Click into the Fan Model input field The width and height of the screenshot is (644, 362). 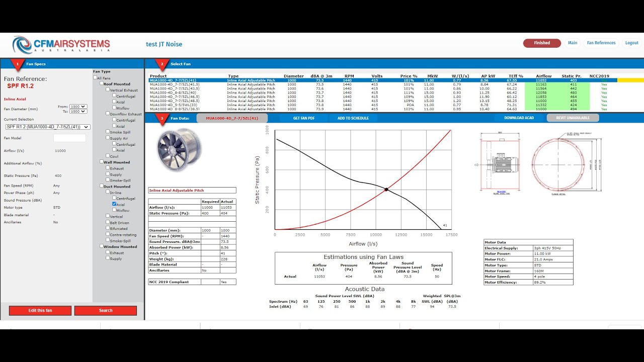(x=69, y=138)
